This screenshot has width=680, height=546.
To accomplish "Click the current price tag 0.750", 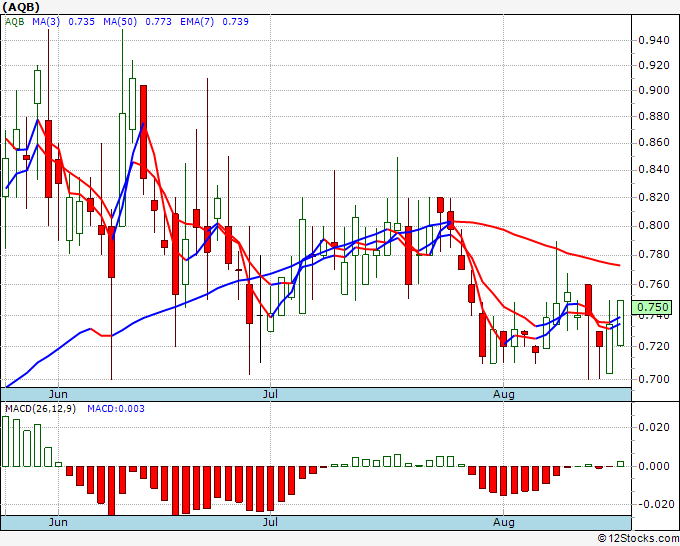I will click(652, 307).
